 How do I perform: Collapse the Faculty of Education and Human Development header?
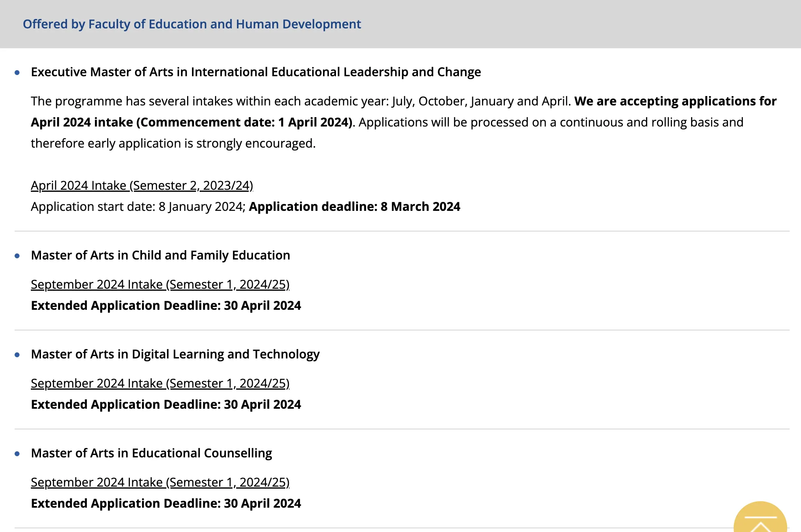coord(192,24)
